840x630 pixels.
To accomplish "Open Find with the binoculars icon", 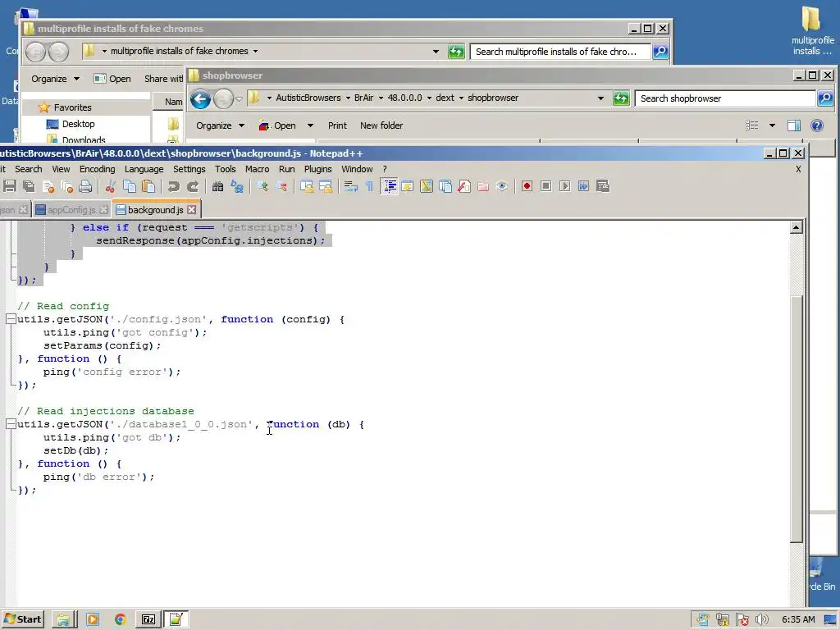I will click(x=217, y=186).
